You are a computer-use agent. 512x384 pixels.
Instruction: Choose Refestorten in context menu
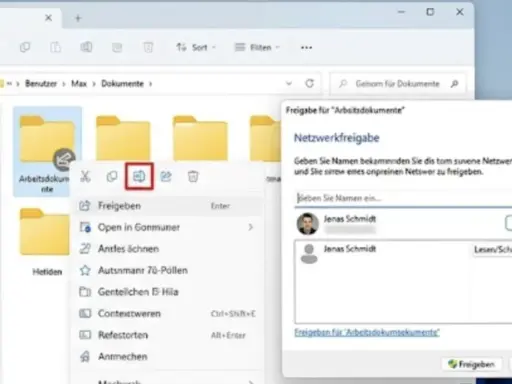click(167, 335)
